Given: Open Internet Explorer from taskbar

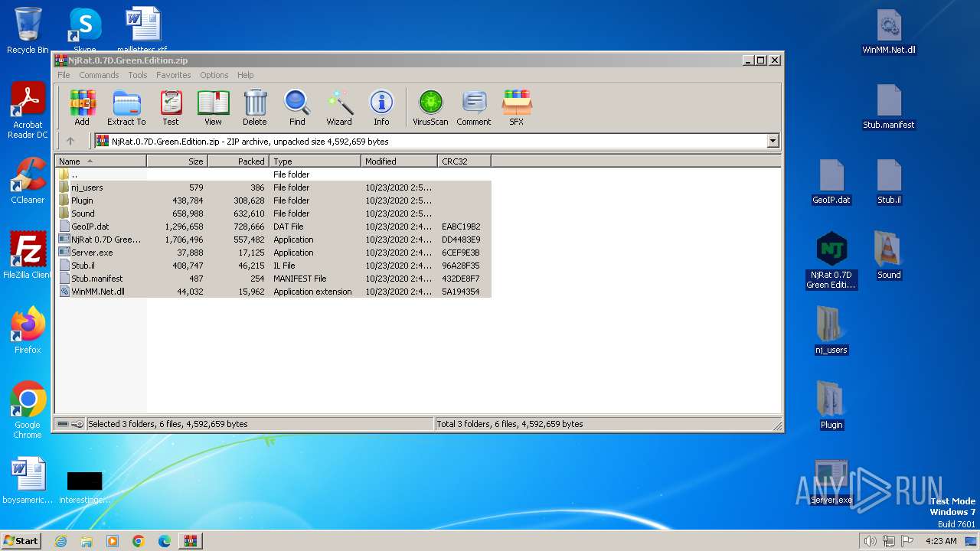Looking at the screenshot, I should (x=61, y=541).
